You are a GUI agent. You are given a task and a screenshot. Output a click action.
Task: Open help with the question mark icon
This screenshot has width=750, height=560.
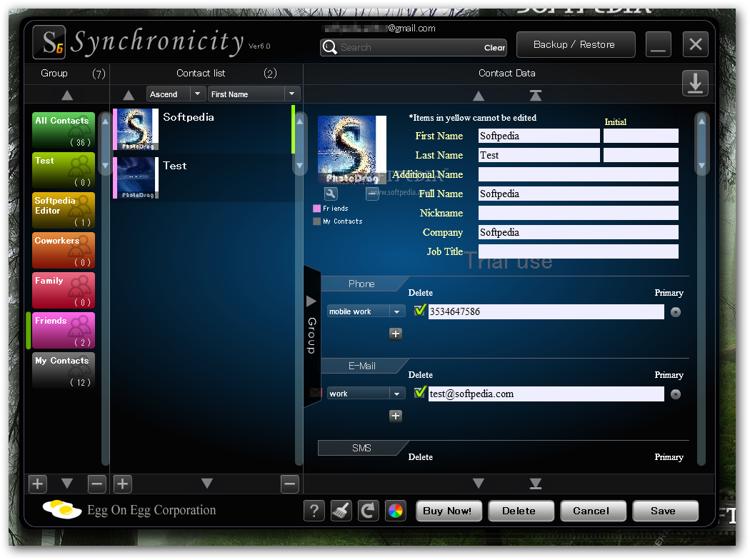tap(314, 511)
